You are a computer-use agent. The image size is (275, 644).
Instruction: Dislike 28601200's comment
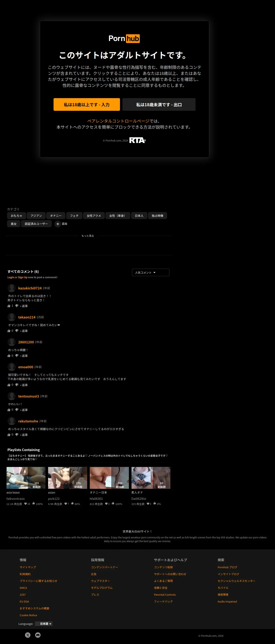coord(17,355)
